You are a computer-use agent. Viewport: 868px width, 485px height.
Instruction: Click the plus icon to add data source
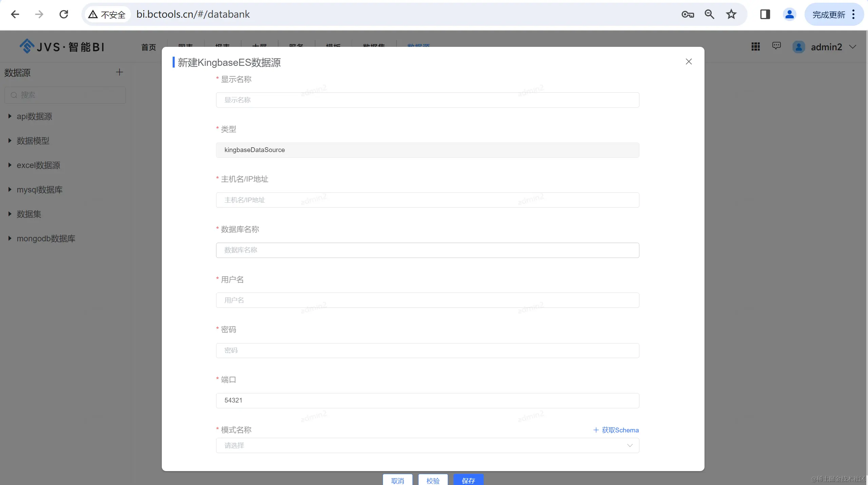coord(119,72)
